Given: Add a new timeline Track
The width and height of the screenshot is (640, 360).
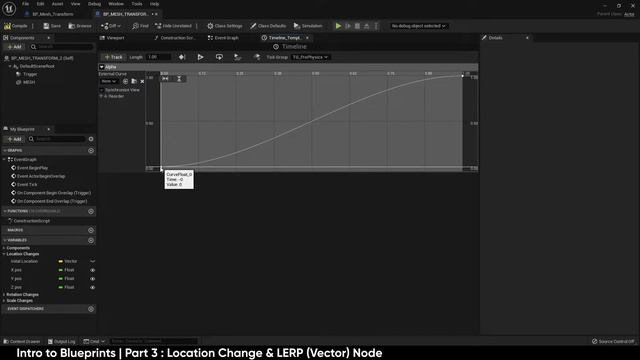Looking at the screenshot, I should point(113,58).
